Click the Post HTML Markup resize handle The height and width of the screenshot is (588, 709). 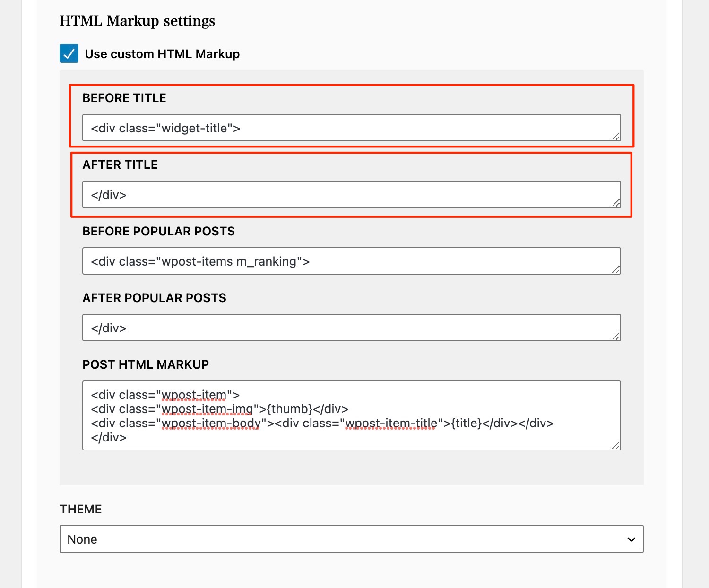coord(616,446)
